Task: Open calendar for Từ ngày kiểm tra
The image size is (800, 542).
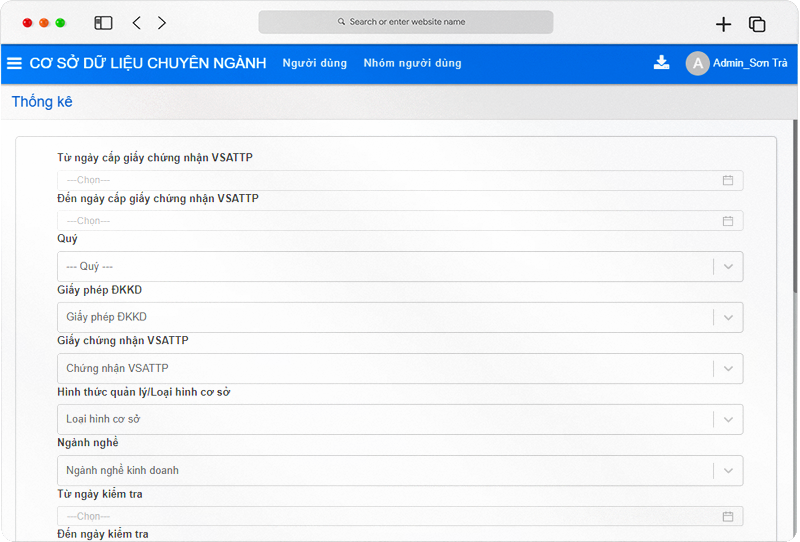Action: [728, 516]
